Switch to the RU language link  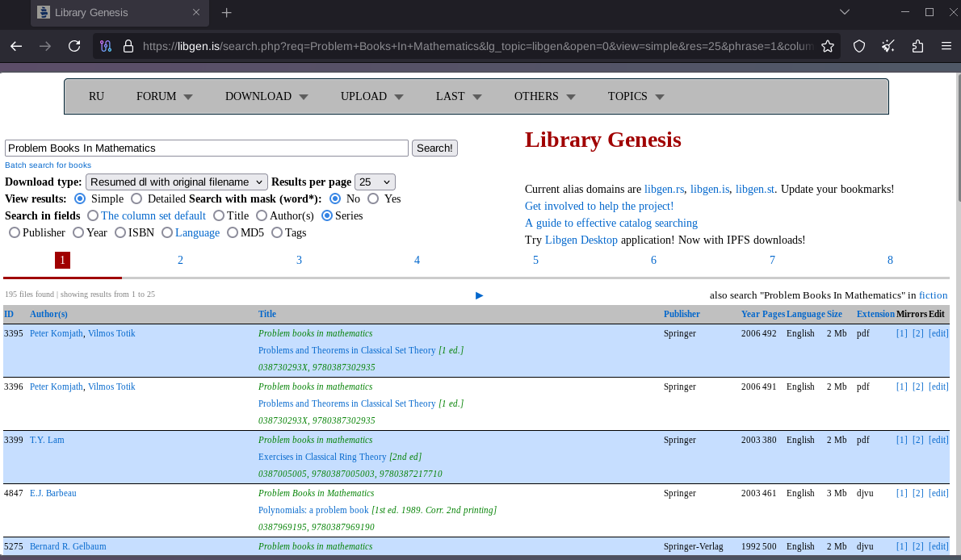(96, 96)
